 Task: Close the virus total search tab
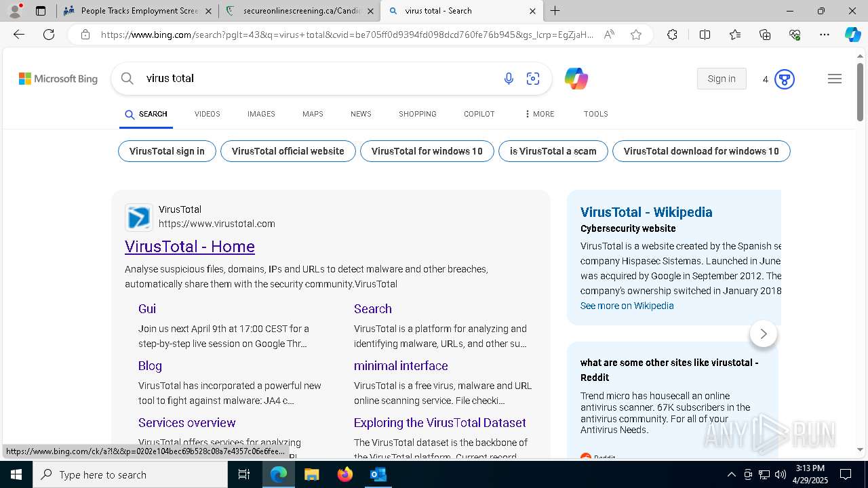532,11
